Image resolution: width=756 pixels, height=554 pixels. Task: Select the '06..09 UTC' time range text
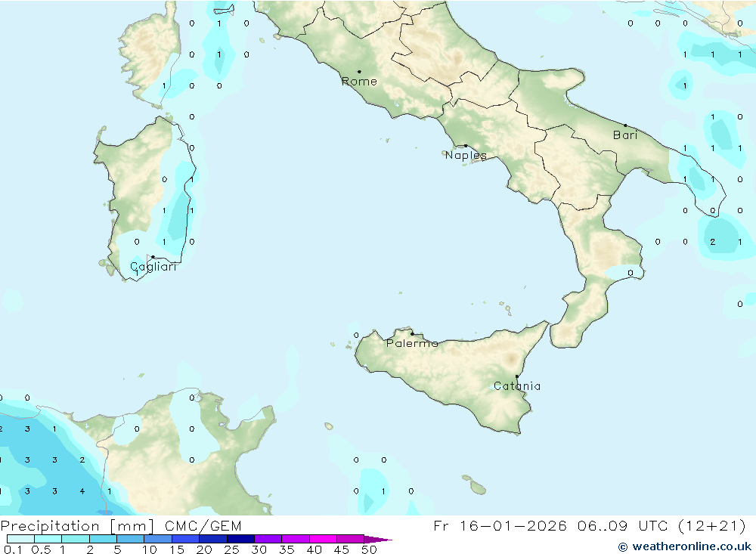623,526
